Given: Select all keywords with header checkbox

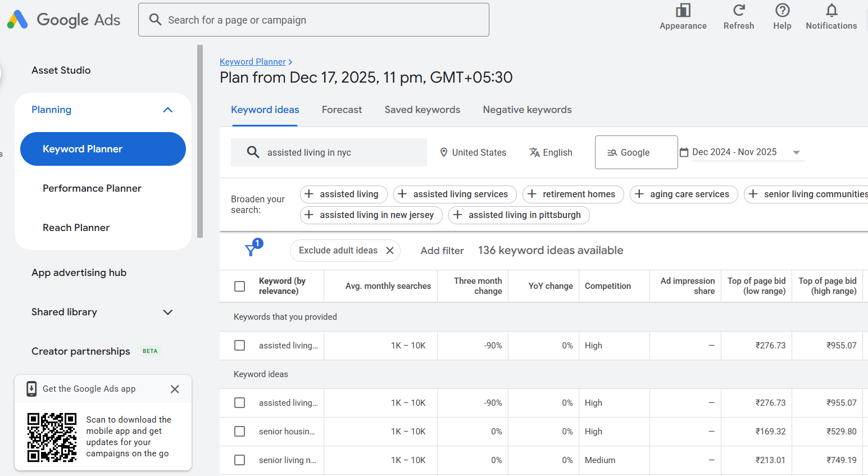Looking at the screenshot, I should [240, 286].
